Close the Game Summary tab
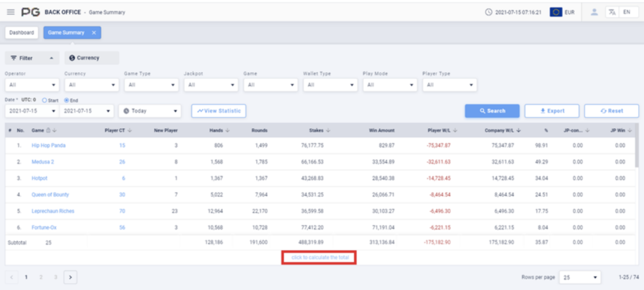 pyautogui.click(x=94, y=33)
